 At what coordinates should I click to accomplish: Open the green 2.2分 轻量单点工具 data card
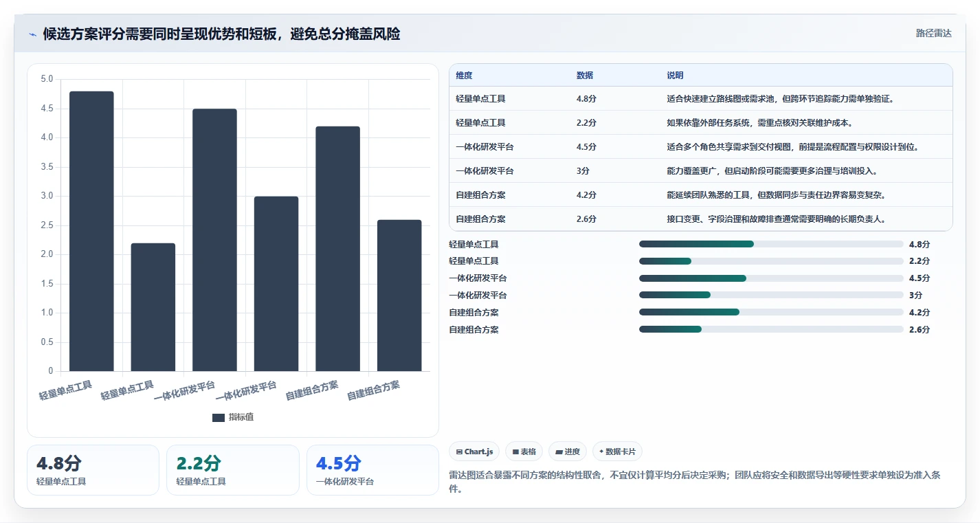pyautogui.click(x=233, y=470)
